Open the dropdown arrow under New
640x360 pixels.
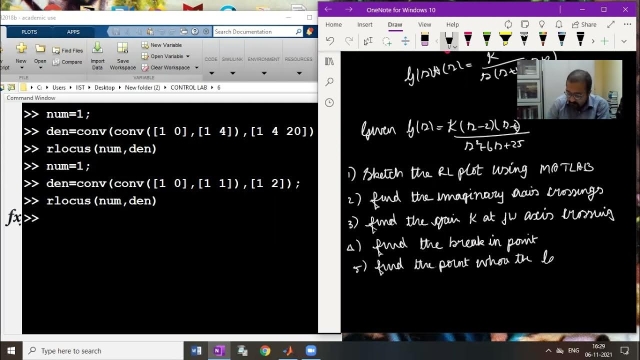[22, 68]
